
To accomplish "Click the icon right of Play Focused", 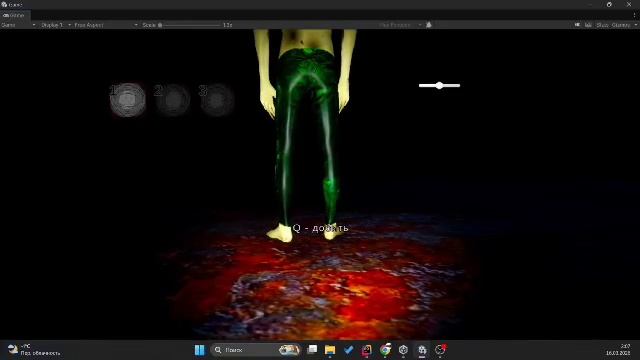I will [x=429, y=25].
